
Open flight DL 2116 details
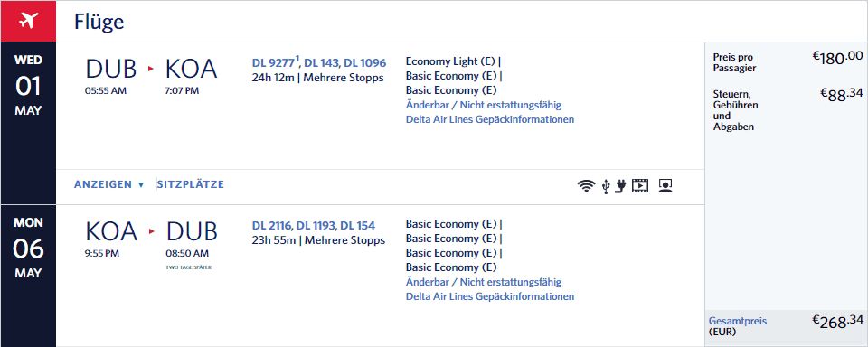(x=270, y=225)
